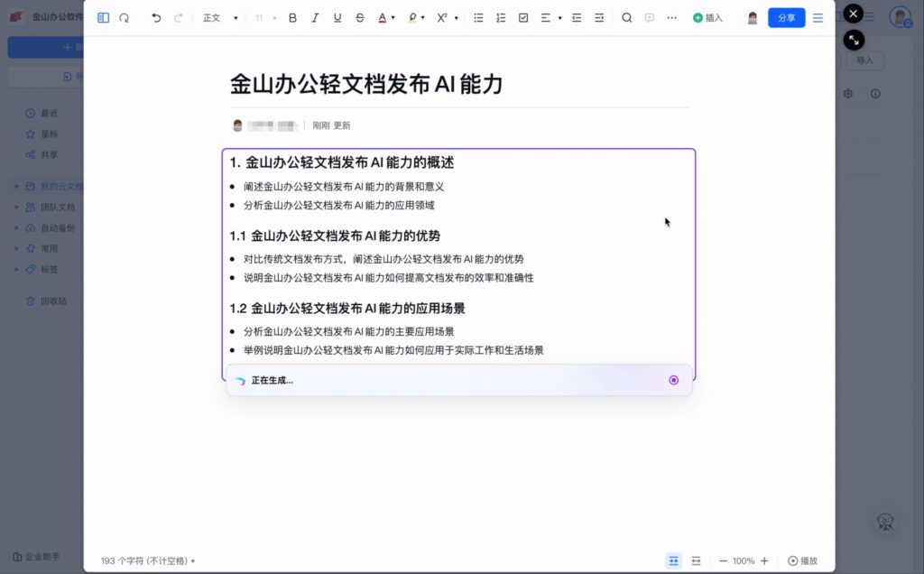The height and width of the screenshot is (574, 924).
Task: Toggle the document outline panel icon
Action: [103, 18]
